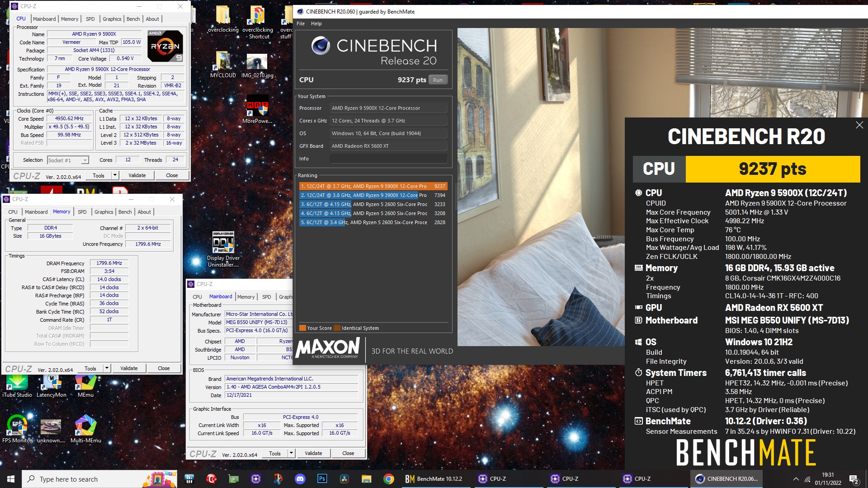Screen dimensions: 868x488
Task: Open FPS Monitor desktop shortcut
Action: click(17, 429)
